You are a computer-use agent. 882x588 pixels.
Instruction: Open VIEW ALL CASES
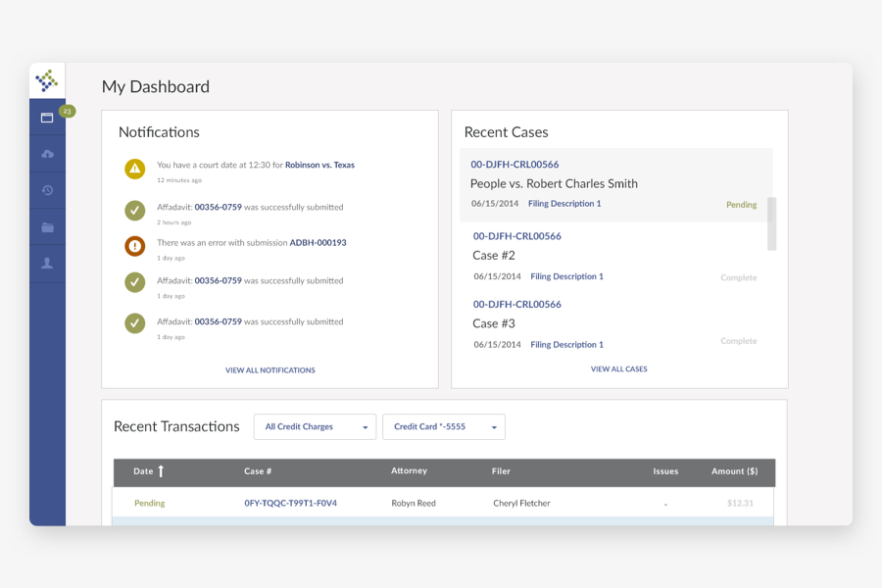click(x=618, y=368)
